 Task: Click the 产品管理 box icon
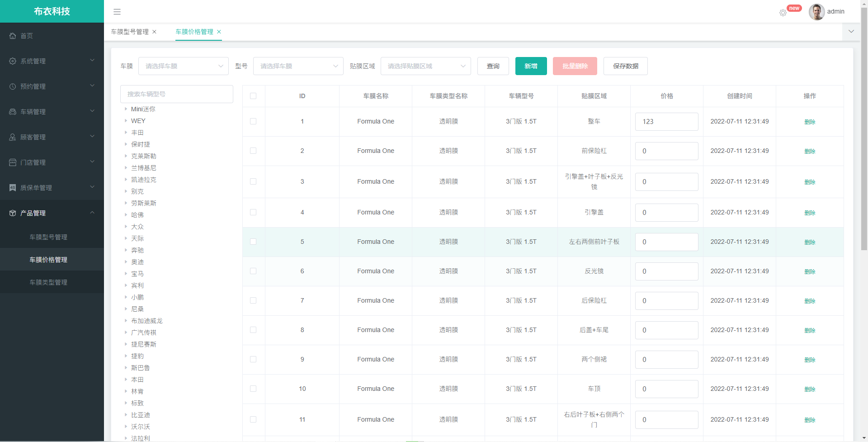click(x=13, y=213)
